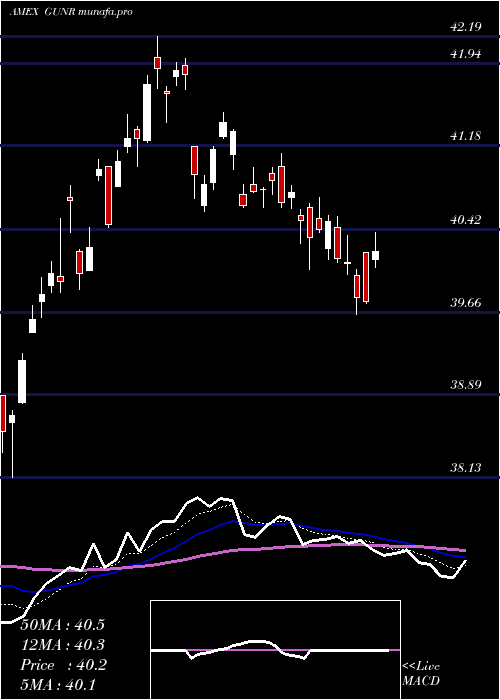Screen dimensions: 500x700
Task: Click the Price : 40.2 readout
Action: 63,665
